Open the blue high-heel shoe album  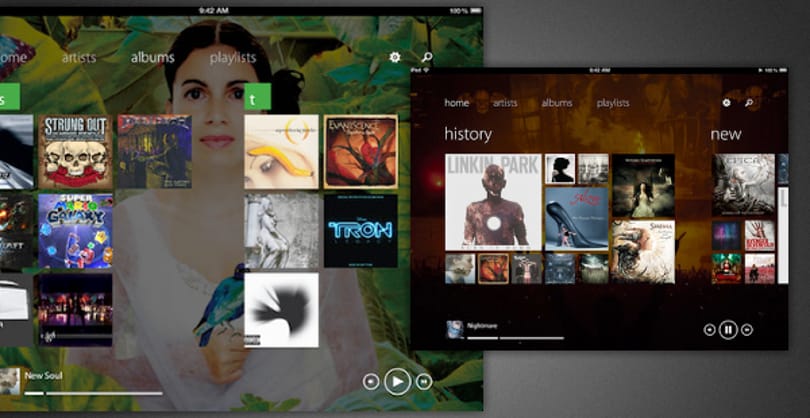[x=577, y=218]
